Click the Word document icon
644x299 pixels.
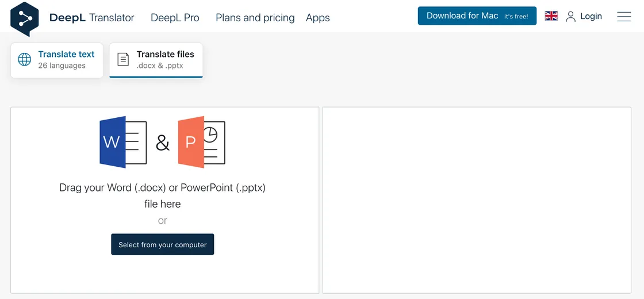(x=123, y=142)
